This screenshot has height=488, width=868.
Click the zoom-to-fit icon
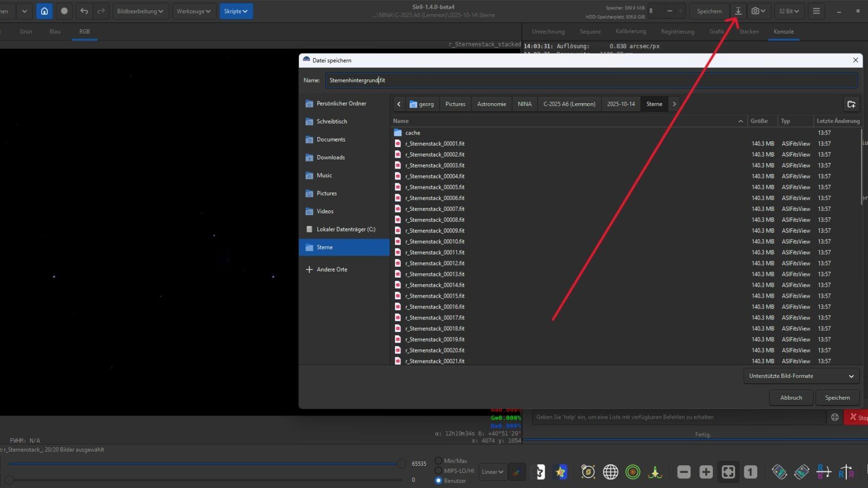click(728, 472)
